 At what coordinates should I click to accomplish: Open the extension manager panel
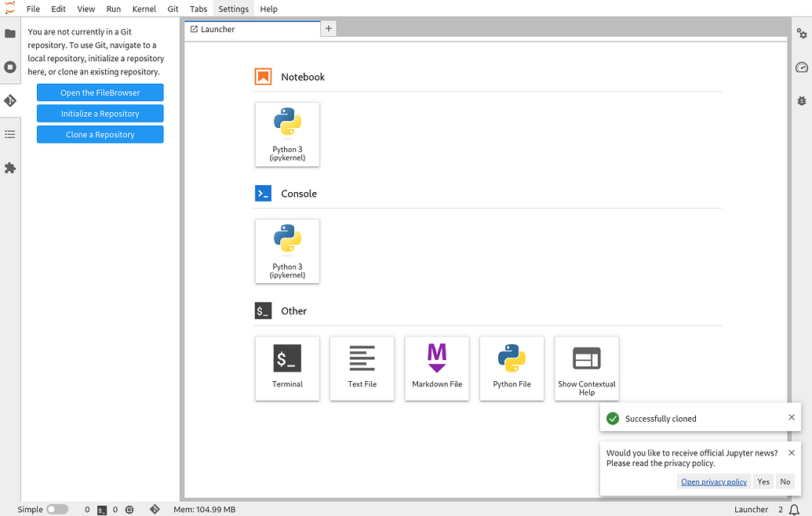pos(10,168)
